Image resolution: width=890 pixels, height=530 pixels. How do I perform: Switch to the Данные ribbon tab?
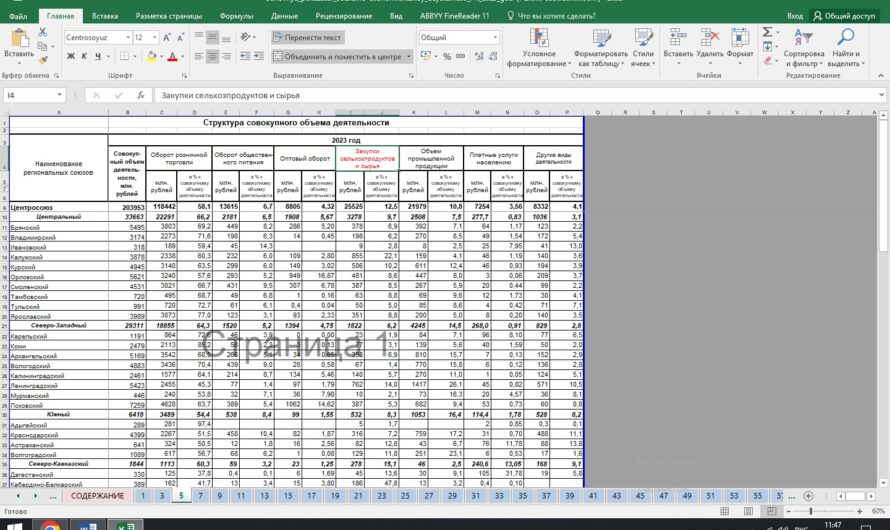point(284,16)
